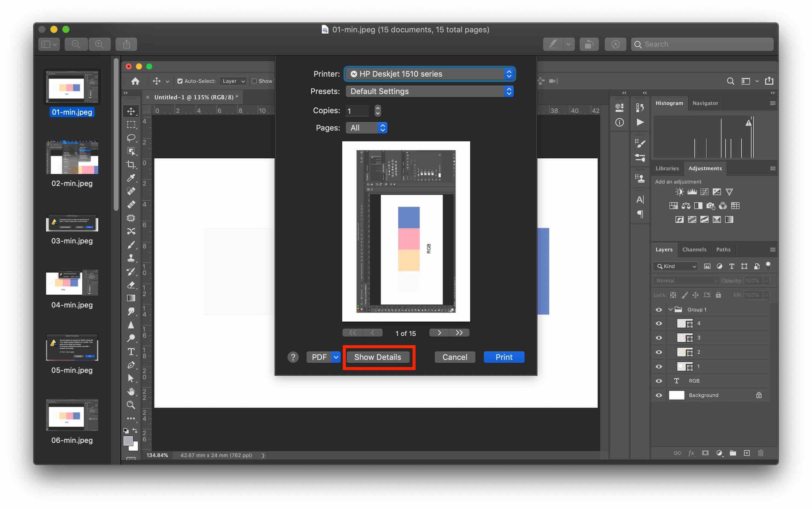Click the Cancel button
The image size is (812, 509).
pos(455,357)
